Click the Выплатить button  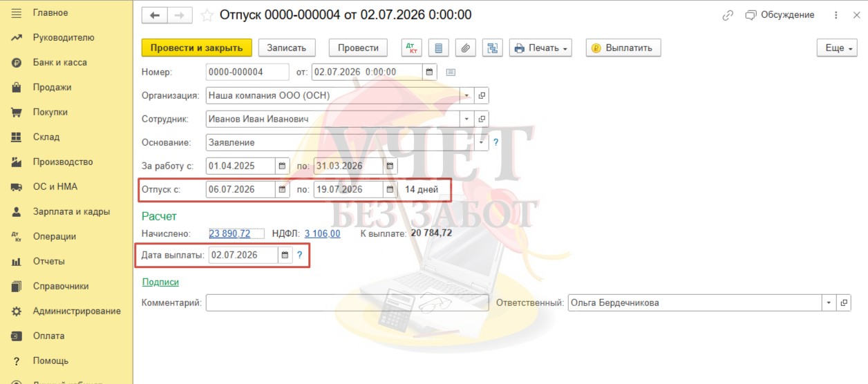(x=623, y=48)
